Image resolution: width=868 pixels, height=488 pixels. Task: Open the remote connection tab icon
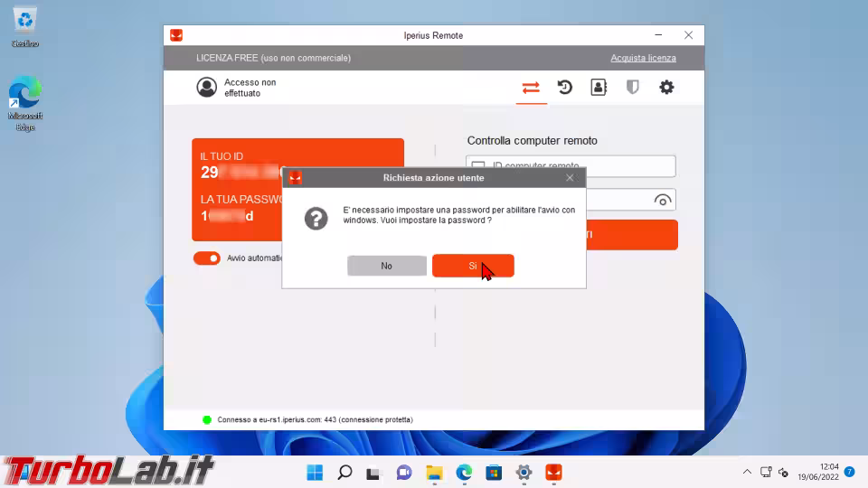[531, 88]
